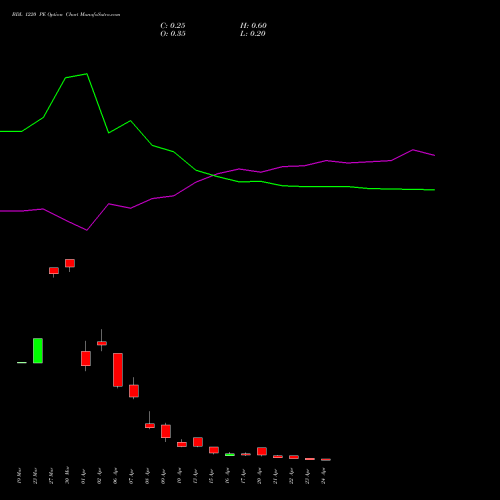Select the "30 Mar" date label
This screenshot has height=500, width=500.
pos(67,475)
